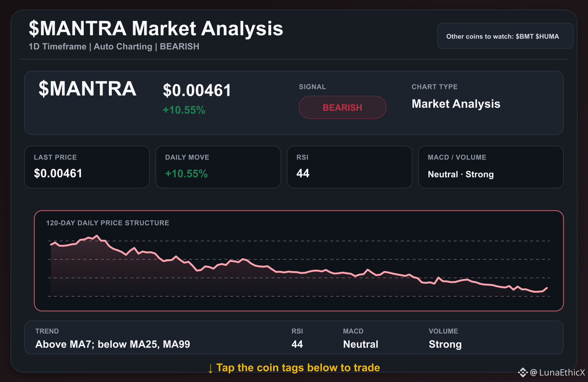Screen dimensions: 588x382
Task: Click the "$MANTRA Market Analysis" page title
Action: coord(156,29)
